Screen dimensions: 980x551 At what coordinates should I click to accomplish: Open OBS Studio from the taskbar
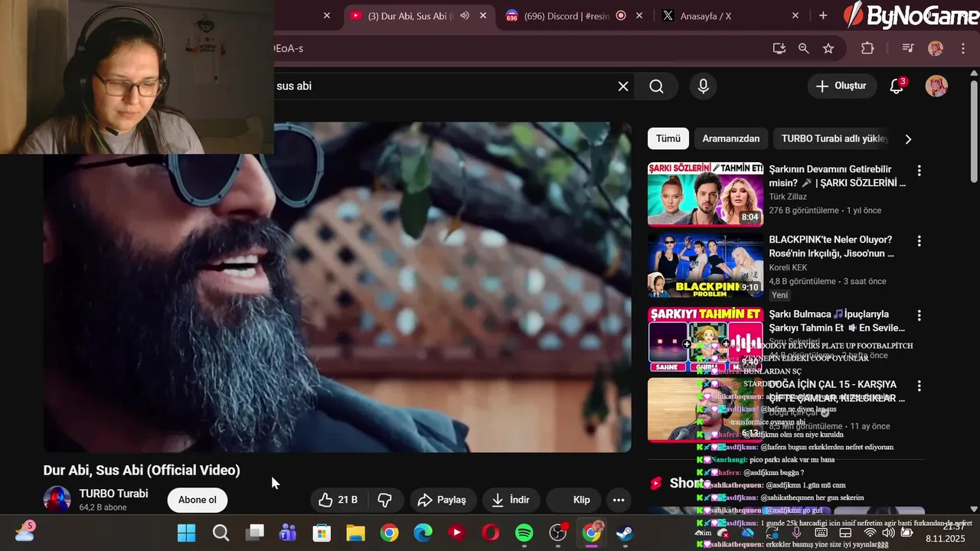point(558,533)
